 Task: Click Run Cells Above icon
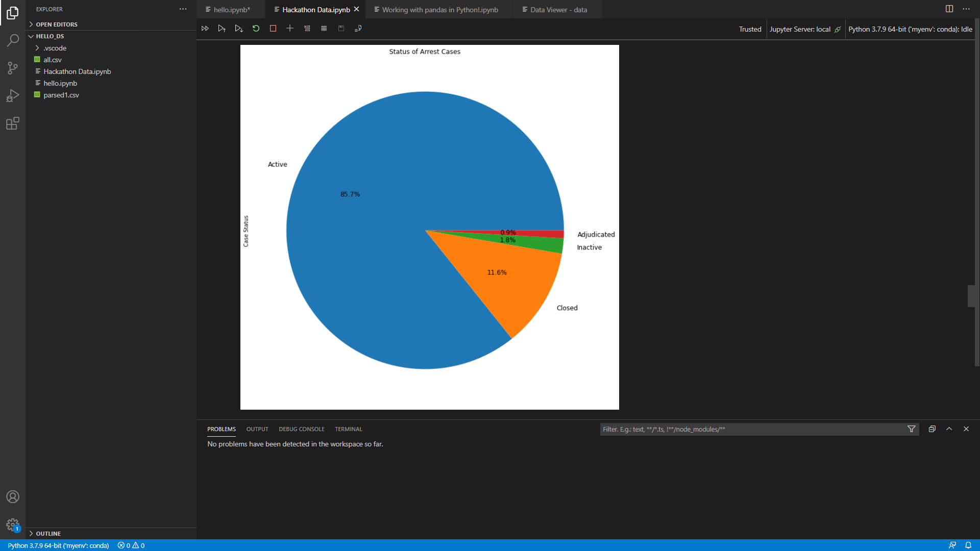pyautogui.click(x=222, y=29)
